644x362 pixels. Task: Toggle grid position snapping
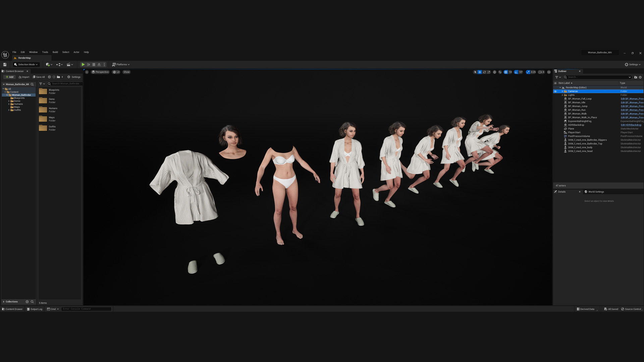point(506,72)
